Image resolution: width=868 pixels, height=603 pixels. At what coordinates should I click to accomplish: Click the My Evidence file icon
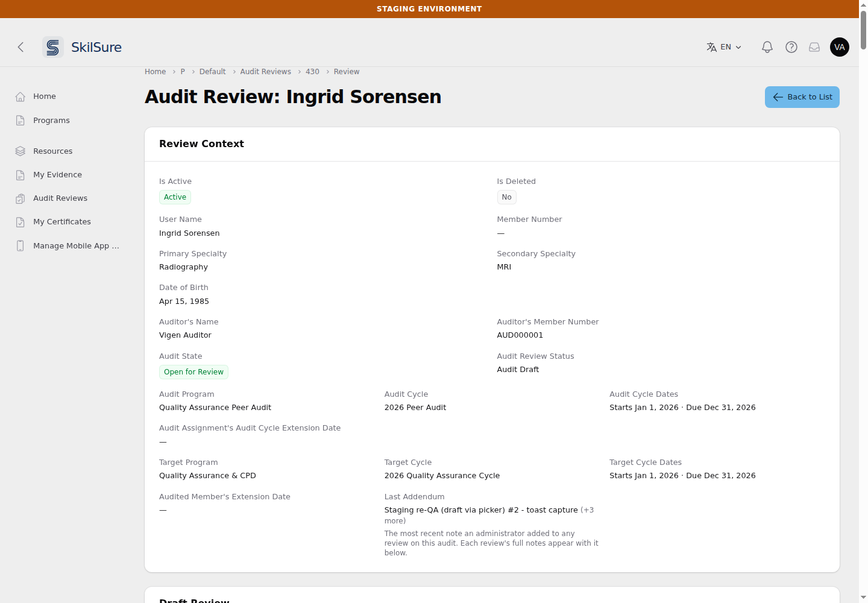point(20,175)
